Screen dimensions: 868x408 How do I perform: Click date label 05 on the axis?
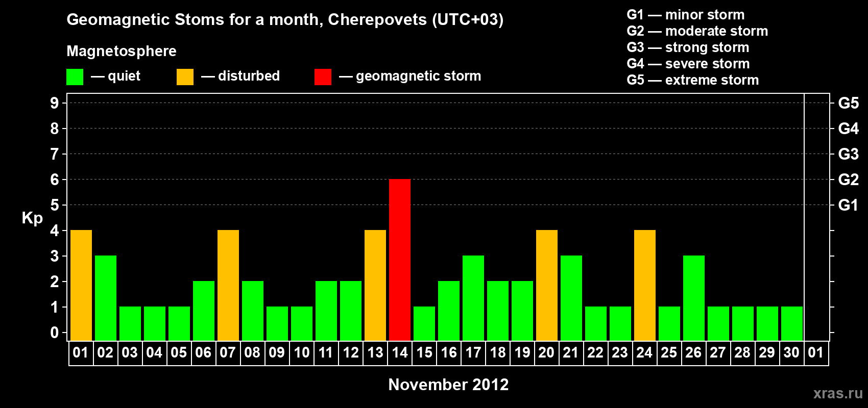point(179,353)
